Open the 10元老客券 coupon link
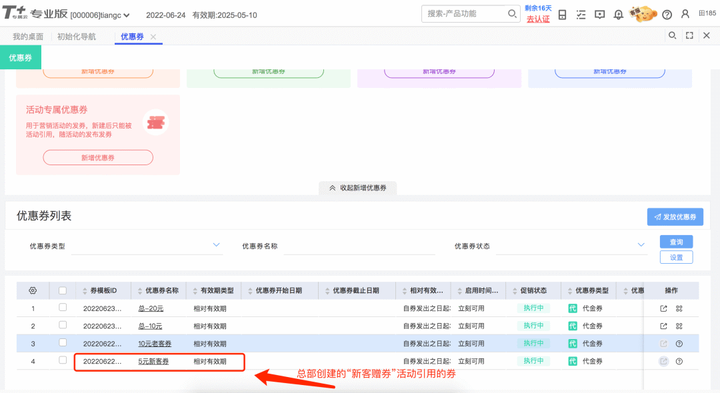This screenshot has height=393, width=720. click(x=155, y=343)
